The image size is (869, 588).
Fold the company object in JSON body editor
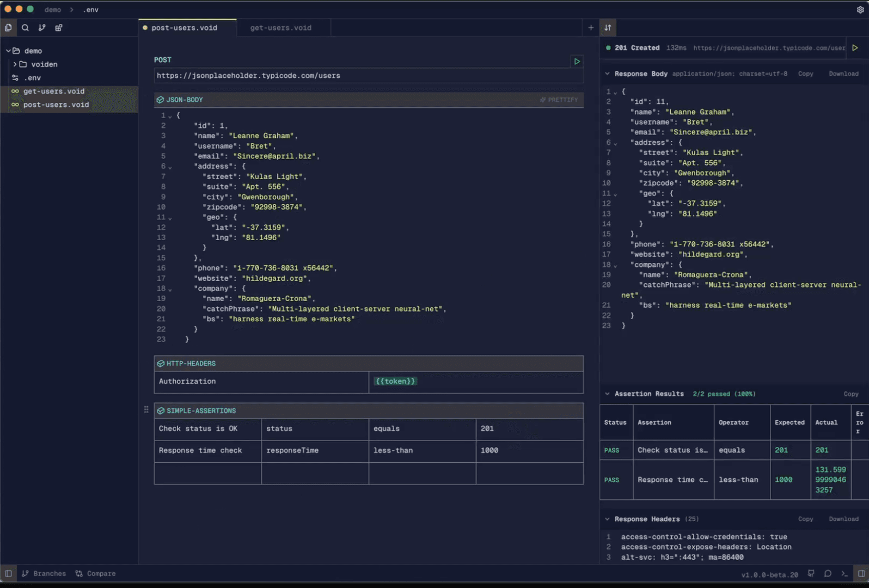(170, 289)
